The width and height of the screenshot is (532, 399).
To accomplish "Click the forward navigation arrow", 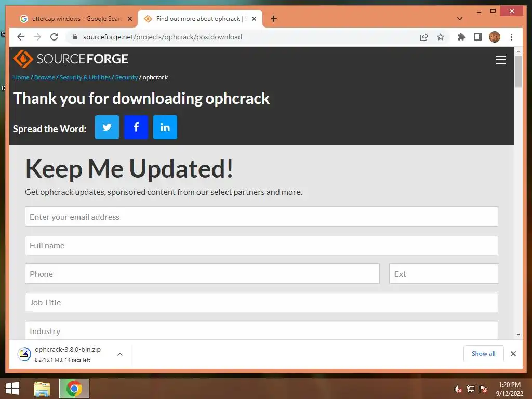I will (x=37, y=37).
